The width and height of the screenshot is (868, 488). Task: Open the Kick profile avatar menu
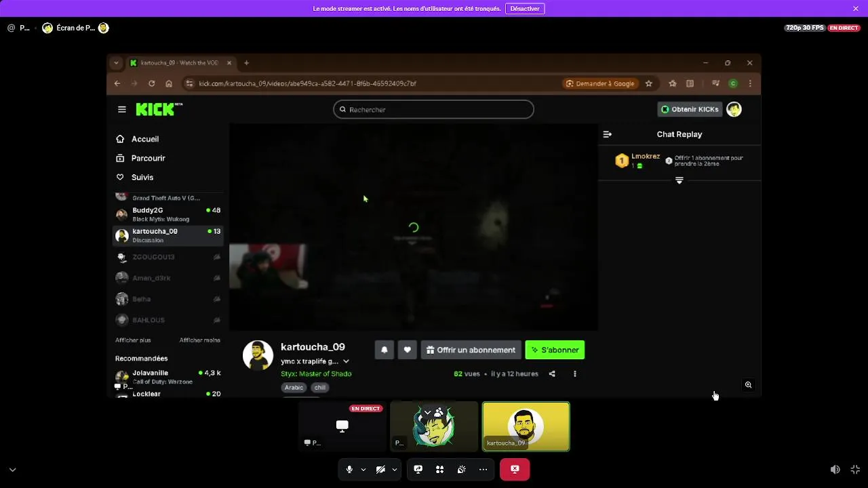734,109
